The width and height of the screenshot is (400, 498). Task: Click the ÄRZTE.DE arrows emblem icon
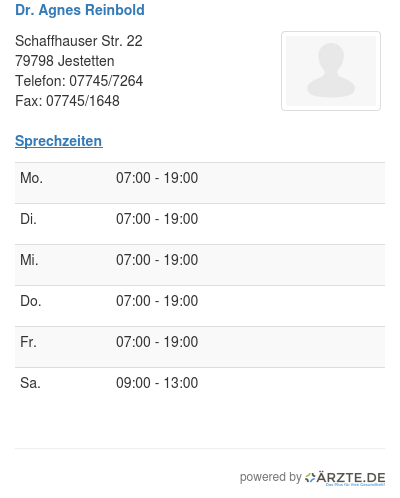310,478
